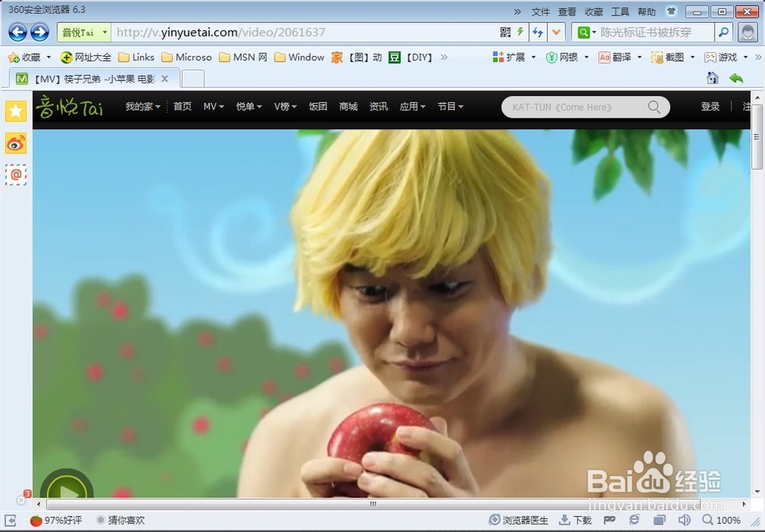This screenshot has width=765, height=532.
Task: Open the 【DIY】 bookmark
Action: (411, 57)
